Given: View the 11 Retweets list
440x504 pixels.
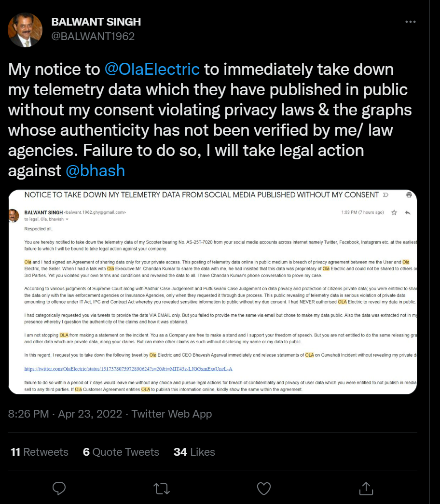Looking at the screenshot, I should coord(40,452).
